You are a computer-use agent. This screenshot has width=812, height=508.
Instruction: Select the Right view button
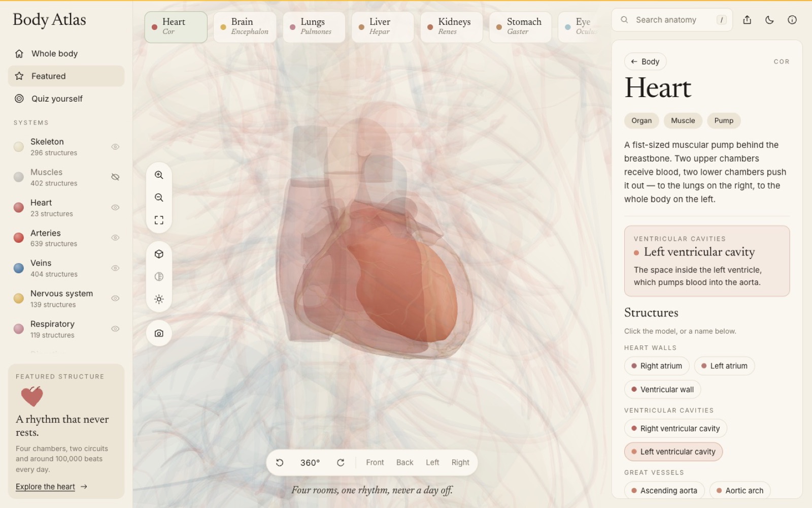pos(460,462)
